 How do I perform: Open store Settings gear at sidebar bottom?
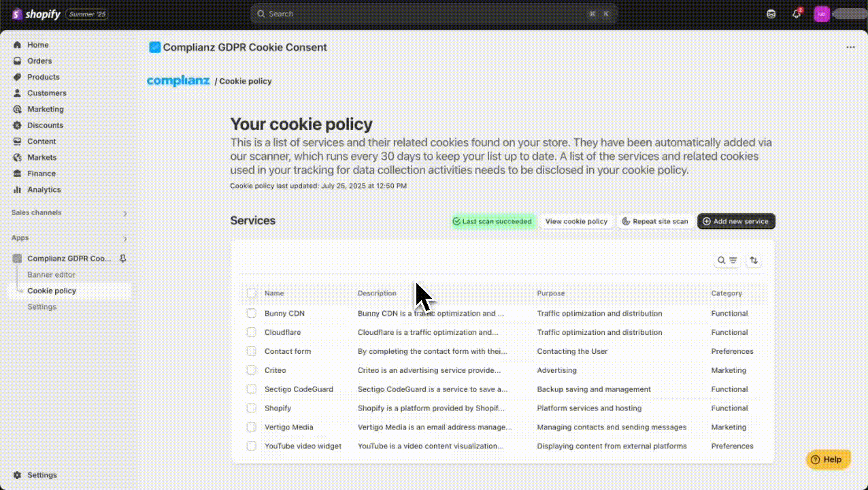[x=18, y=475]
